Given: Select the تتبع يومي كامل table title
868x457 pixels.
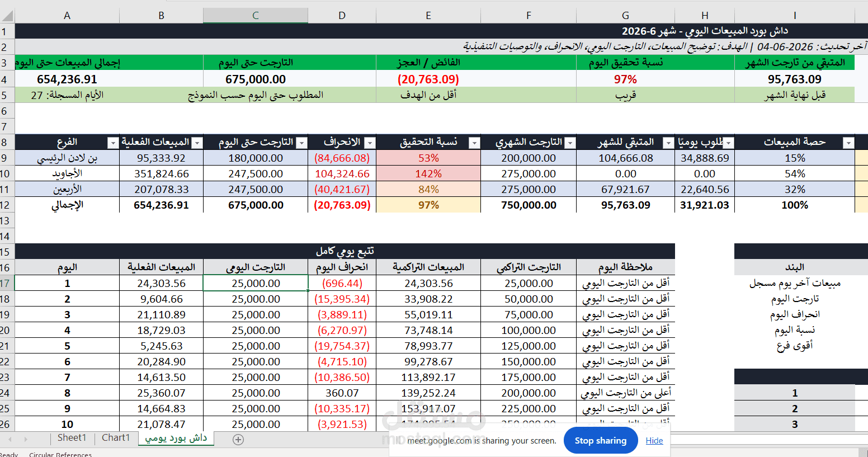Looking at the screenshot, I should [x=345, y=252].
